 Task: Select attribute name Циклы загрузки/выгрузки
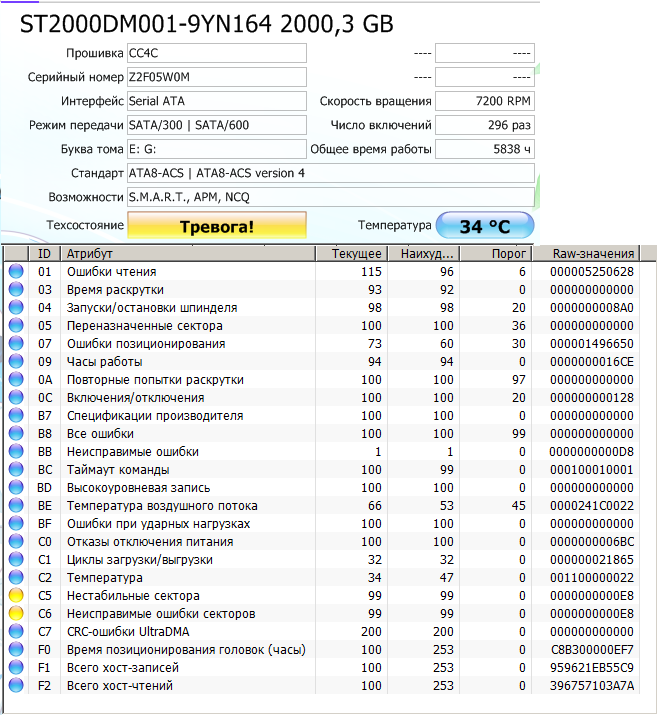tap(140, 560)
